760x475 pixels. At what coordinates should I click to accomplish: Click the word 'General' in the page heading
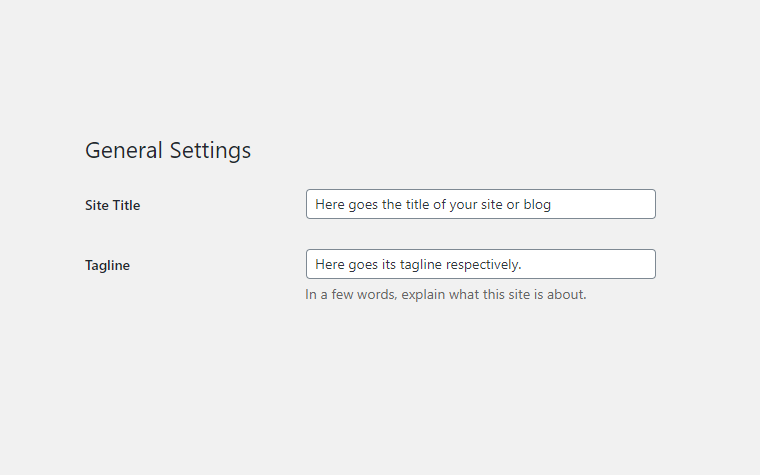coord(124,150)
